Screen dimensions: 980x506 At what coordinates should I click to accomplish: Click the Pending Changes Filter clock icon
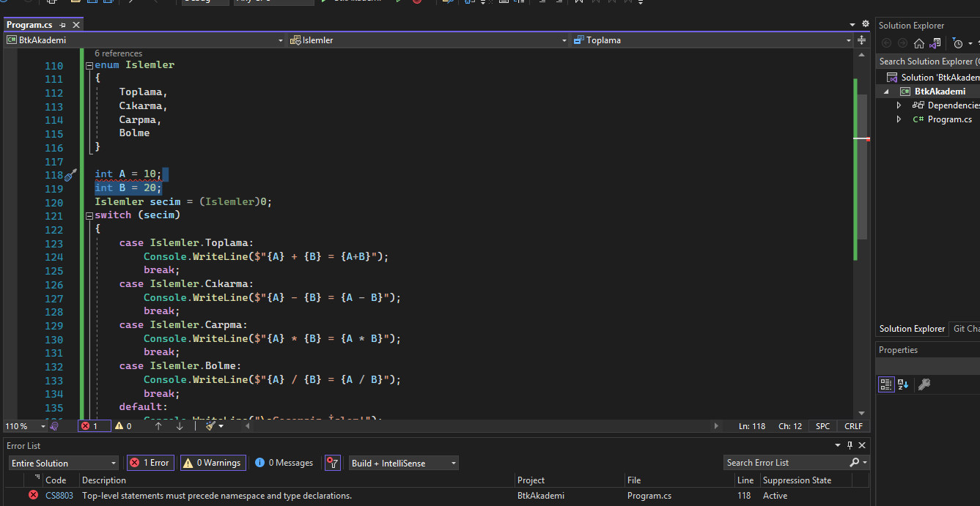pyautogui.click(x=957, y=43)
